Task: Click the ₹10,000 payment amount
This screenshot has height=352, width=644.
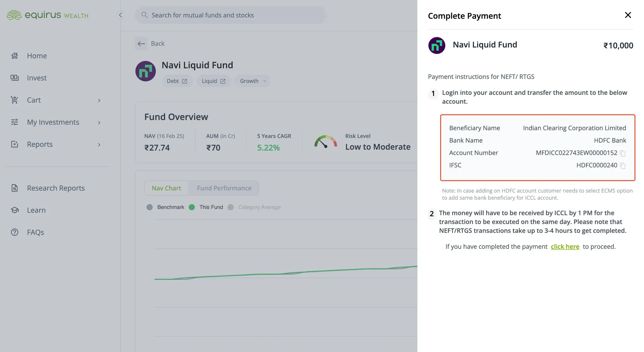Action: click(618, 46)
